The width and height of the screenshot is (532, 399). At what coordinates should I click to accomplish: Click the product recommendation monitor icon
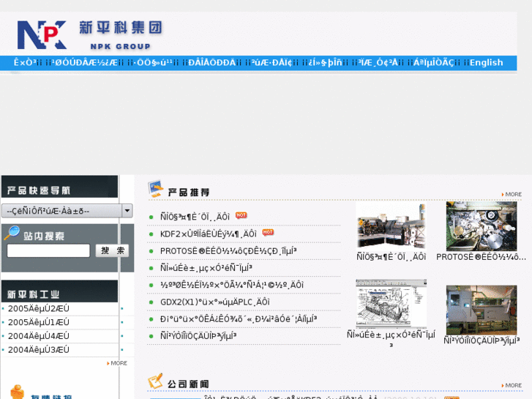tap(155, 190)
